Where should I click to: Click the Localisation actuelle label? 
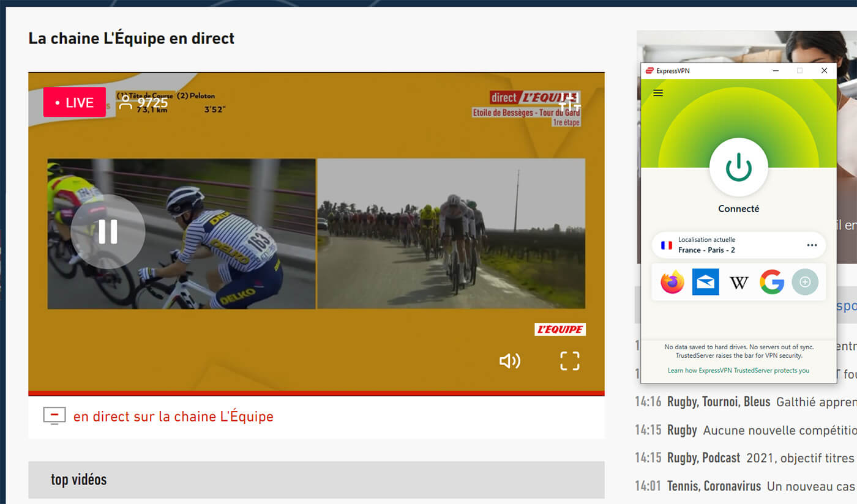(706, 240)
